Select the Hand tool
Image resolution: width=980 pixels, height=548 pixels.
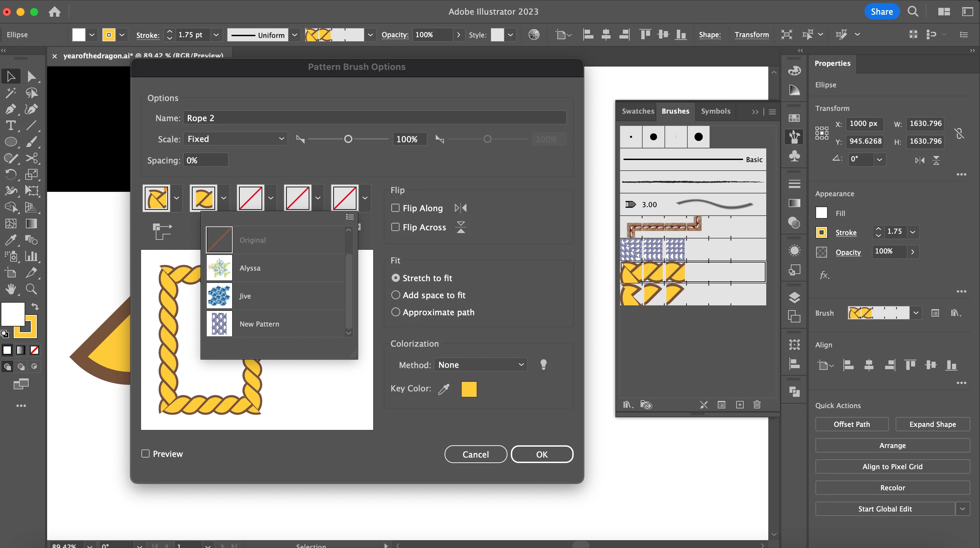pyautogui.click(x=10, y=289)
